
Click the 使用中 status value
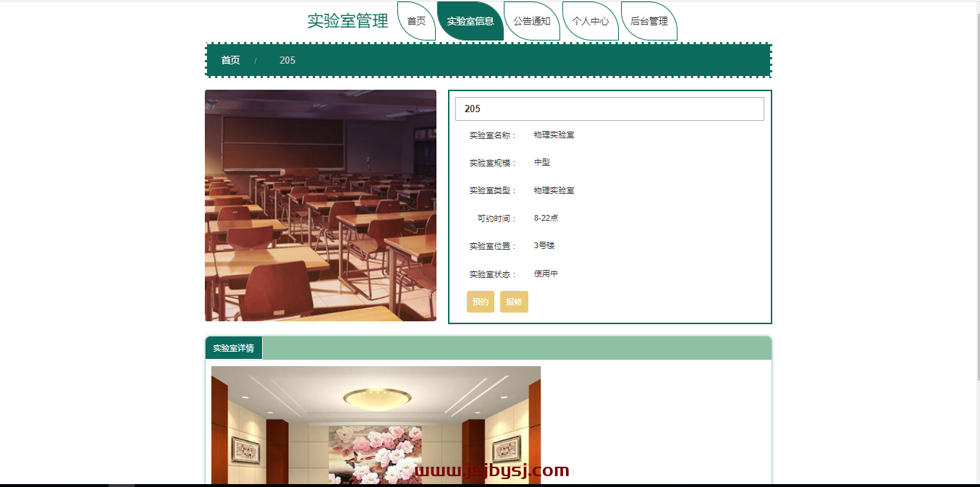[x=546, y=274]
